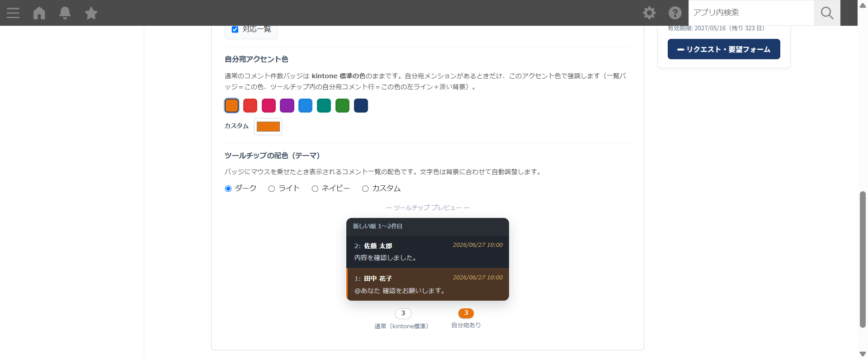The height and width of the screenshot is (359, 868).
Task: Click the normal kintone badge showing 3
Action: pos(403,313)
